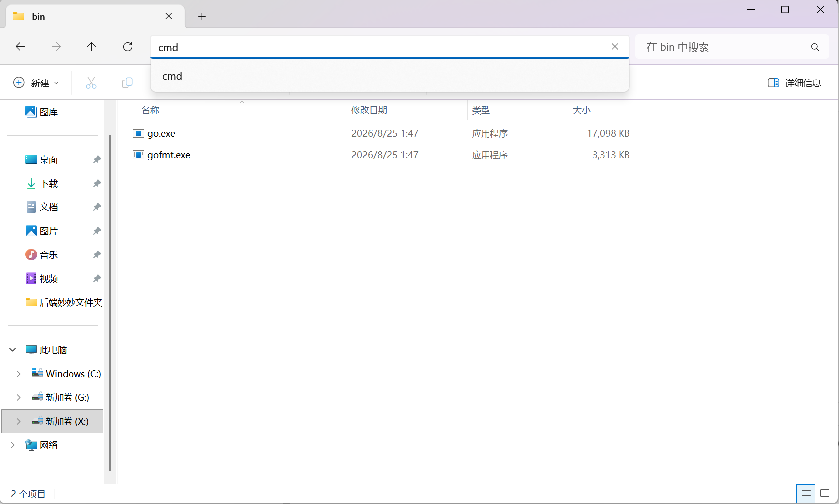
Task: Click go.exe date 2026/8/25 1:47
Action: point(385,133)
